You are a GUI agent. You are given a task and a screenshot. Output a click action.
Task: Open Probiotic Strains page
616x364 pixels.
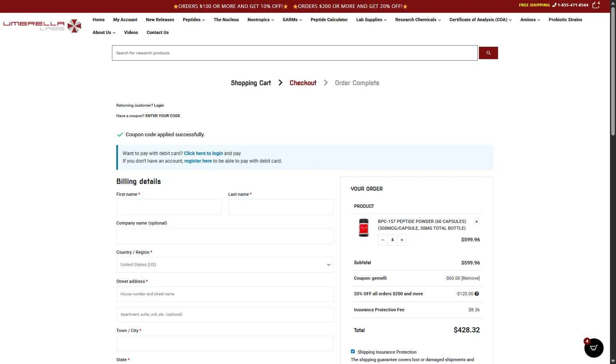565,20
